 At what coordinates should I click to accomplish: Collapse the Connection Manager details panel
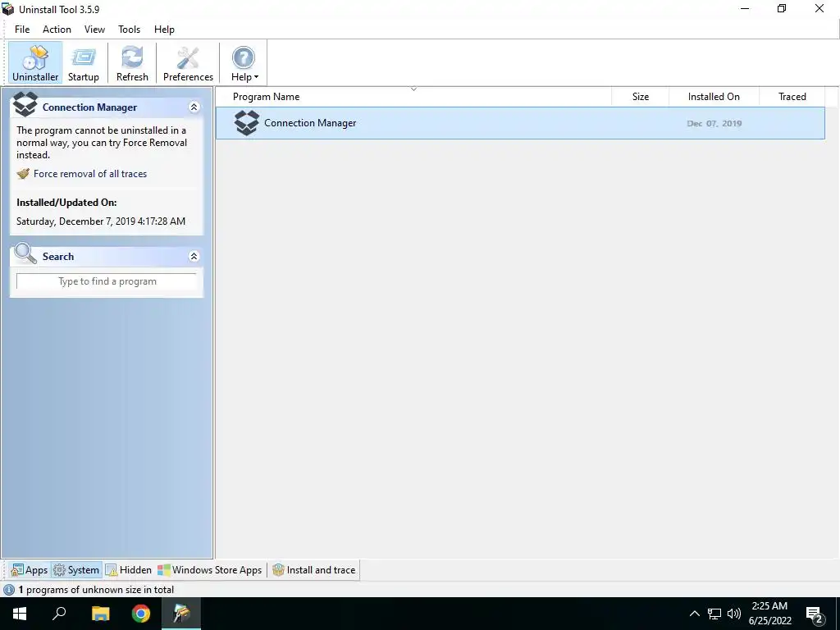(194, 107)
